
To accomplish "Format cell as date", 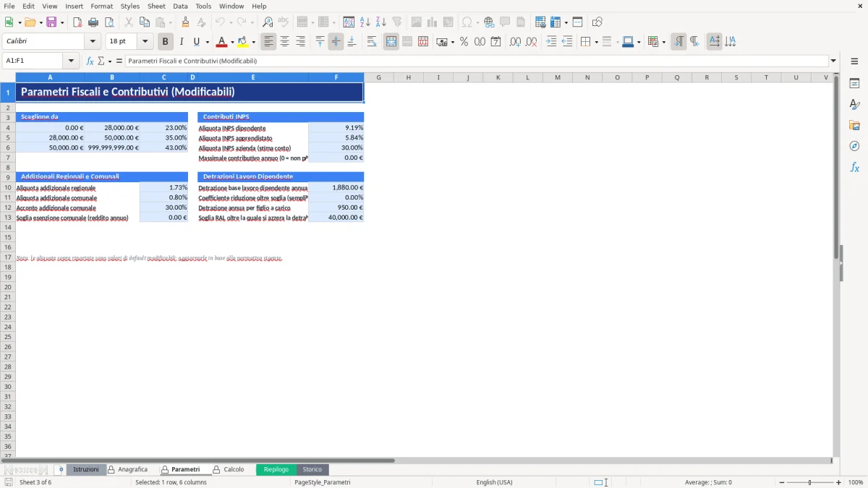I will point(495,42).
